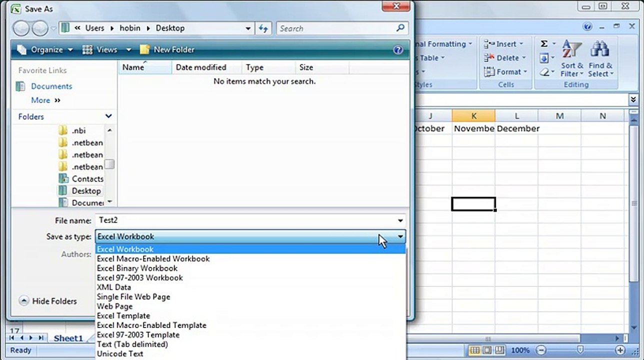This screenshot has height=360, width=644.
Task: Choose Text (Tab delimited) type
Action: click(x=250, y=344)
